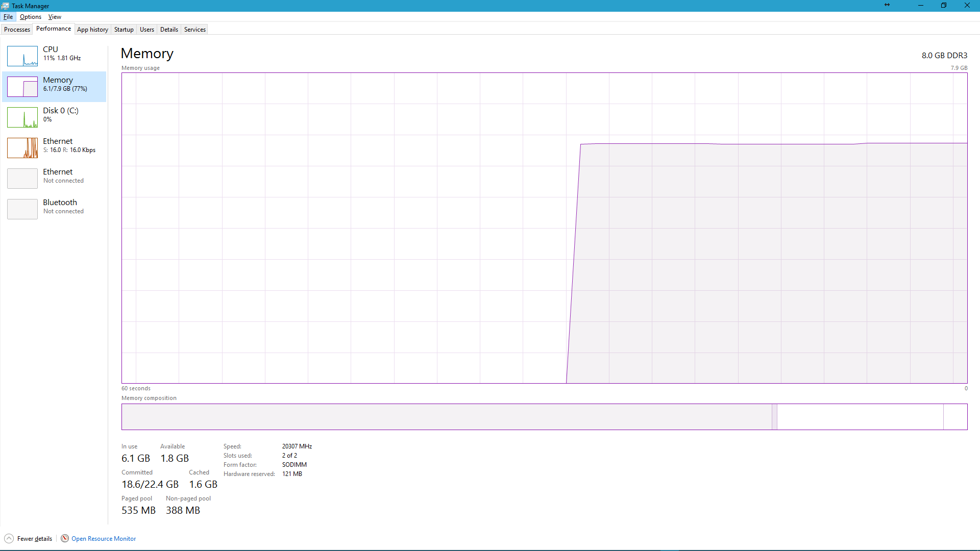View the Bluetooth adapter status pane

(x=54, y=209)
